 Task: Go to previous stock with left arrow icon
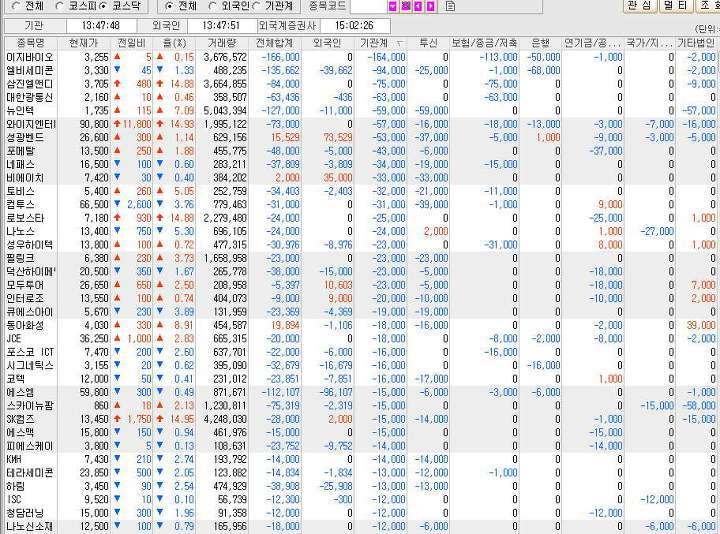[x=418, y=6]
